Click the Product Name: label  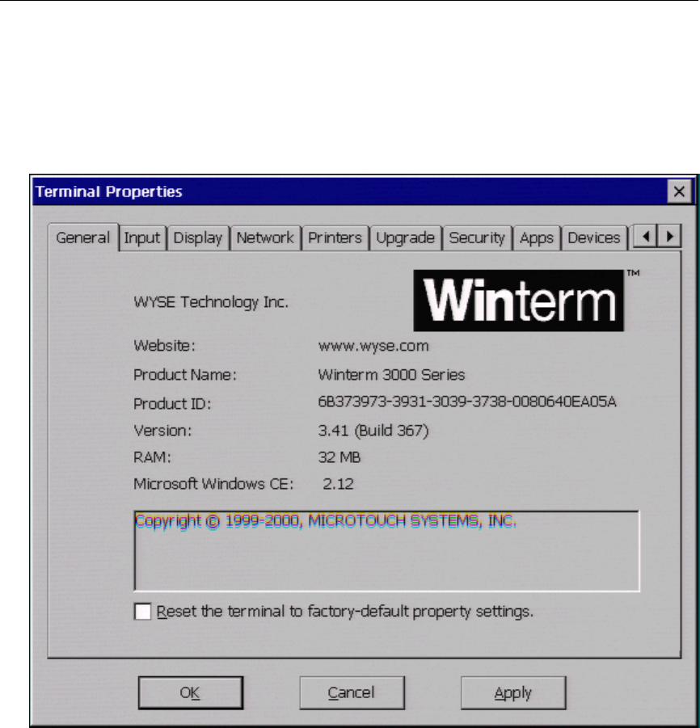[x=185, y=375]
